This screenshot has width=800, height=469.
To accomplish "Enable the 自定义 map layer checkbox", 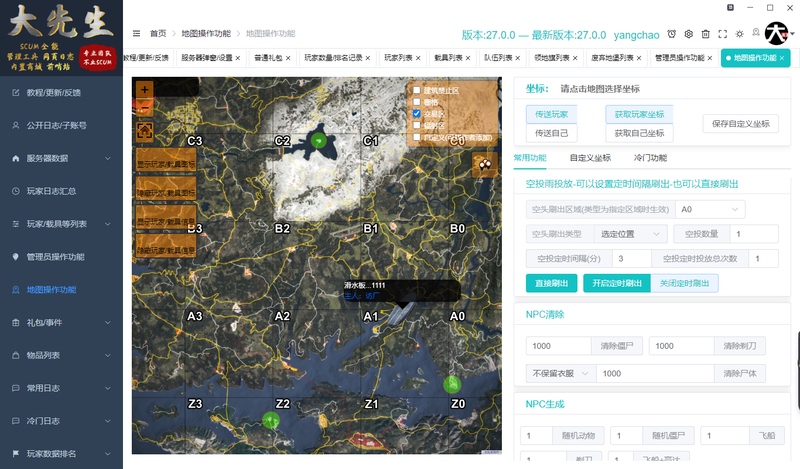I will [x=417, y=137].
